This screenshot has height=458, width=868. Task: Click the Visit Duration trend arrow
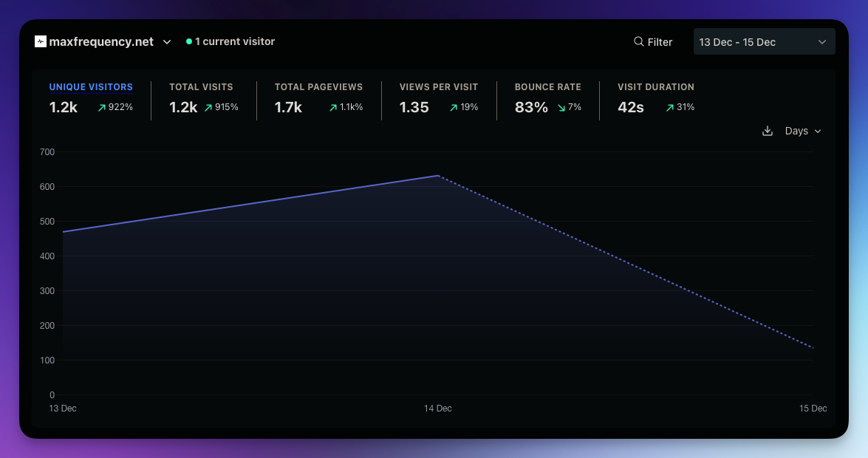pyautogui.click(x=669, y=108)
